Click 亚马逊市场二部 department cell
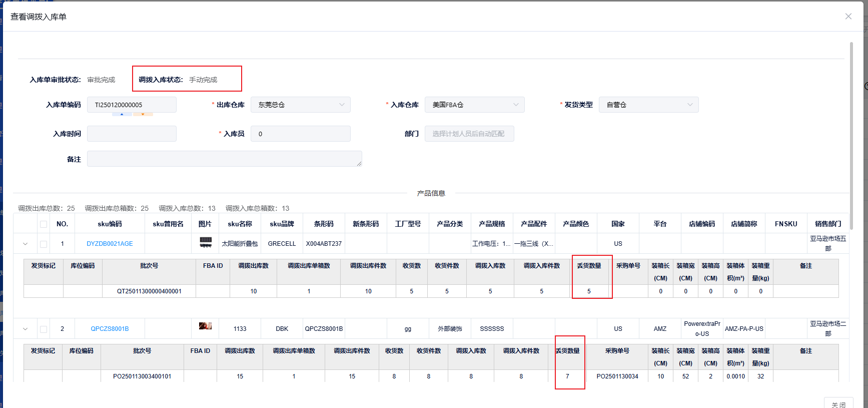The image size is (868, 408). point(828,329)
